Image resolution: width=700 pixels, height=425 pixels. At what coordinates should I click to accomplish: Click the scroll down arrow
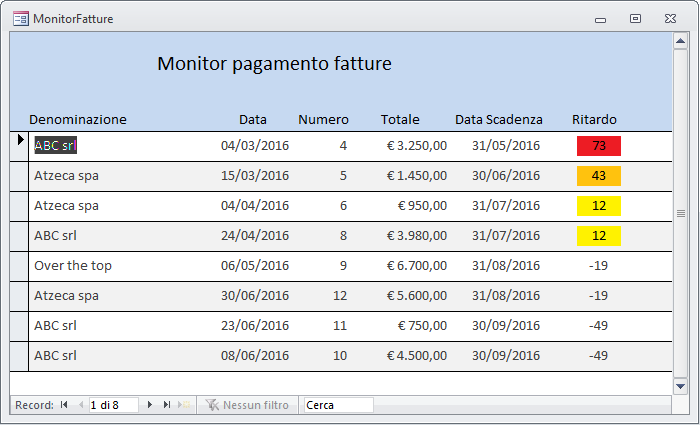(x=680, y=386)
